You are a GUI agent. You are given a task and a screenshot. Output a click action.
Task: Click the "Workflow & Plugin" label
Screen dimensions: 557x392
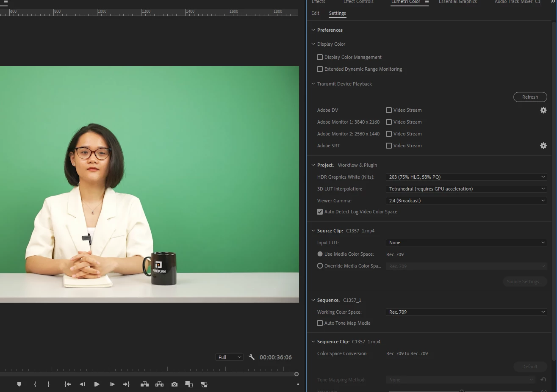point(357,165)
